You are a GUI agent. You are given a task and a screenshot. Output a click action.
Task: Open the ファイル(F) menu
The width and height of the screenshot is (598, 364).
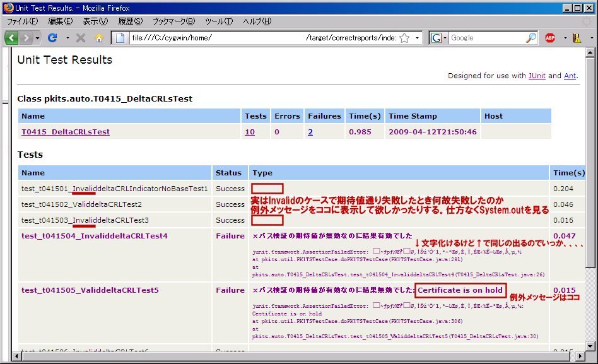pyautogui.click(x=23, y=21)
